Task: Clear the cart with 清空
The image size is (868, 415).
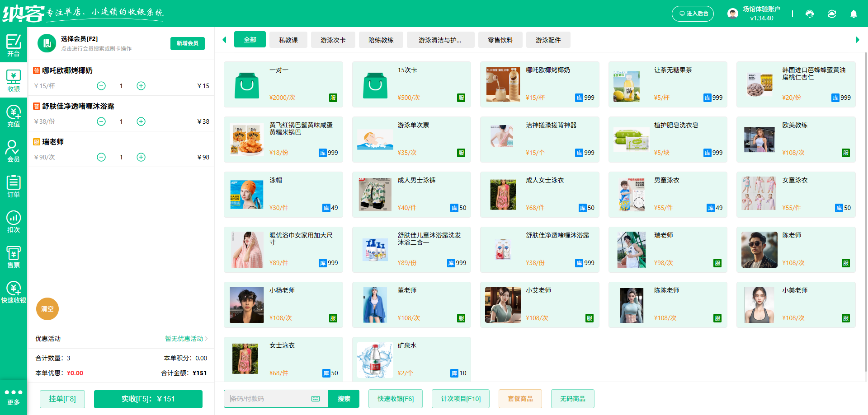Action: pos(47,309)
